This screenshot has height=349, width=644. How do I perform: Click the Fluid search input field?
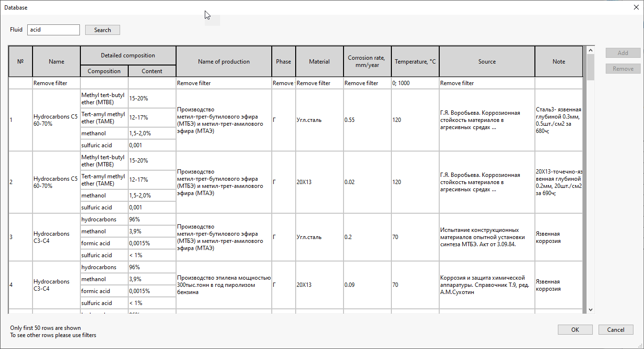point(54,30)
